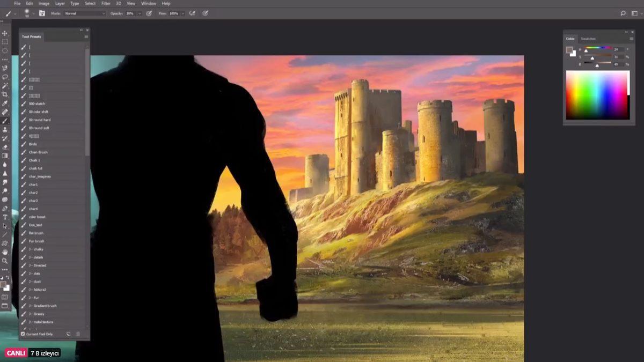644x362 pixels.
Task: Choose the "Fur brush" tool preset
Action: [36, 241]
